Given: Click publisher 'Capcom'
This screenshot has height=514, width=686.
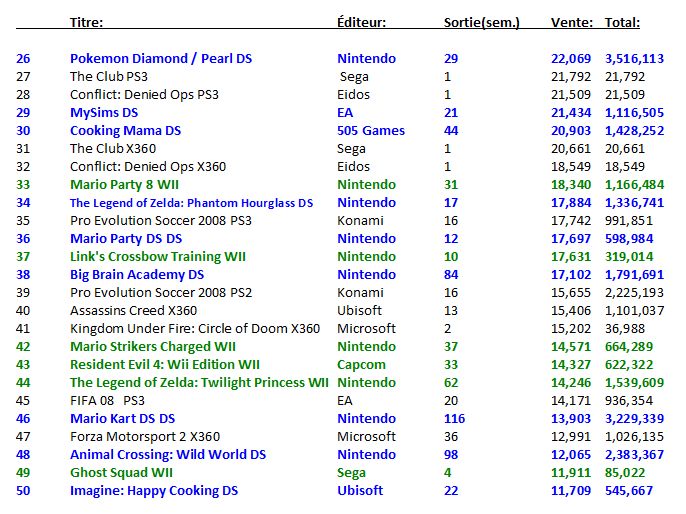Looking at the screenshot, I should tap(361, 365).
